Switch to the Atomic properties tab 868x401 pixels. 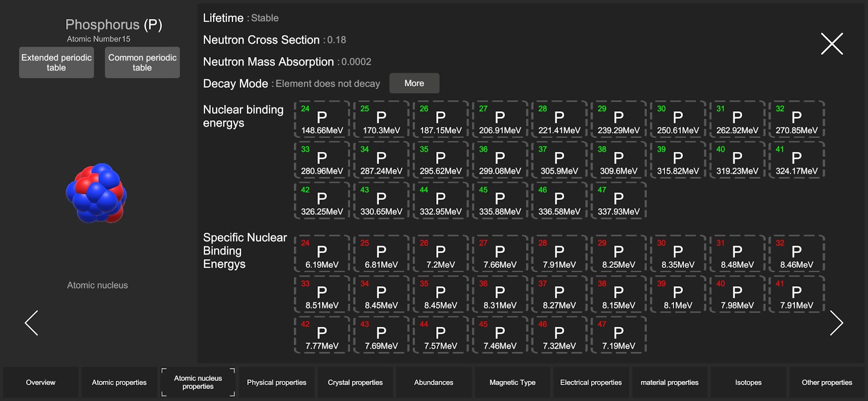[x=119, y=382]
